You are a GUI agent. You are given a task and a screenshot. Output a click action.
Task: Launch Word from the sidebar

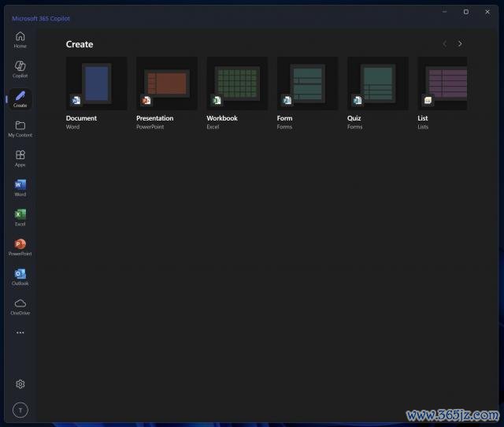tap(20, 188)
